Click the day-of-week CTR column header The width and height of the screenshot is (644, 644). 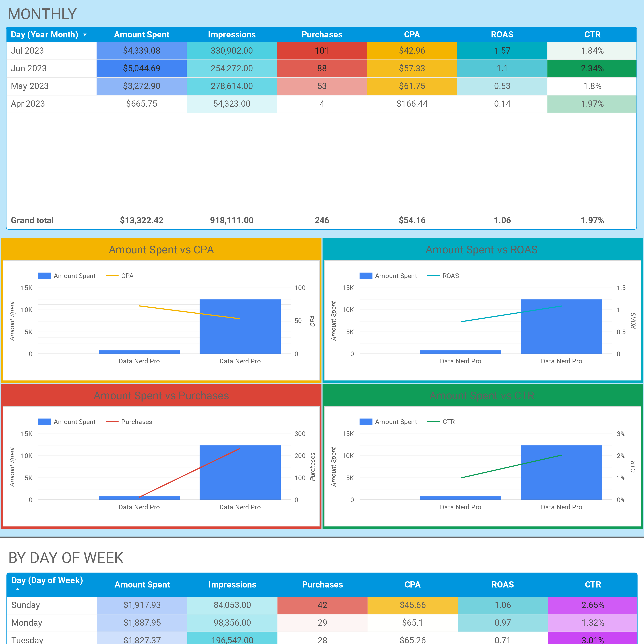(x=593, y=584)
